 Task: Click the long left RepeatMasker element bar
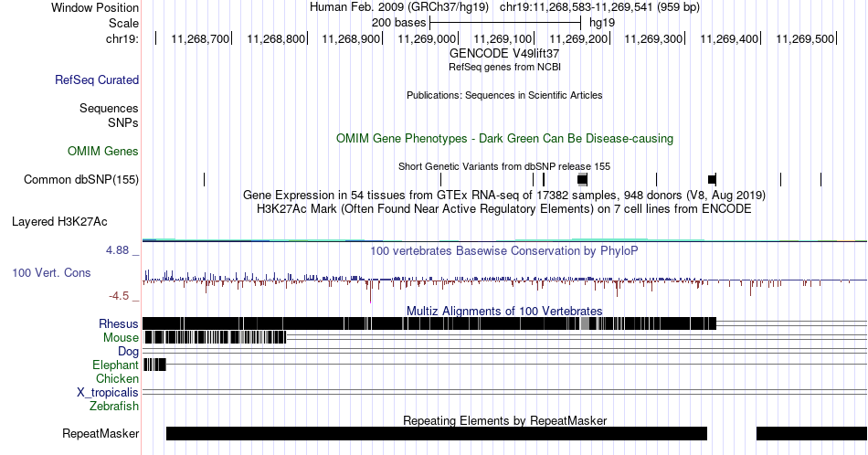(x=437, y=433)
